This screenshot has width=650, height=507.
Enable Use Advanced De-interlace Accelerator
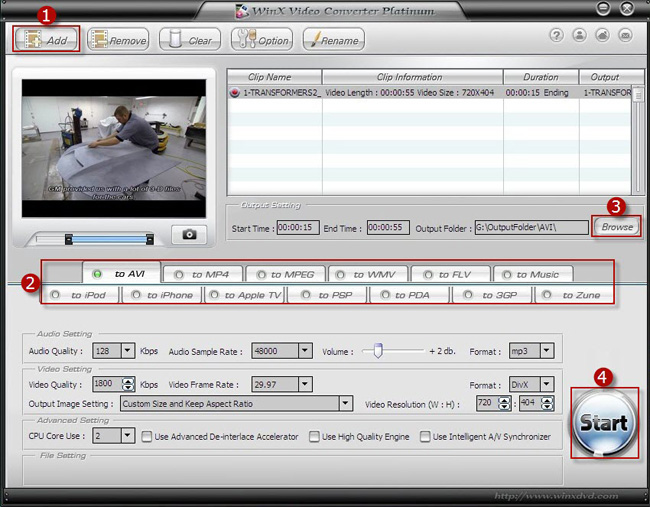(x=146, y=437)
